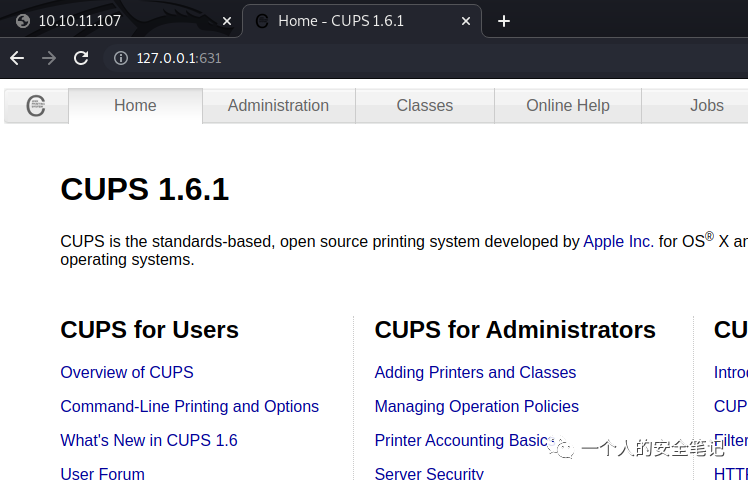
Task: Click the browser forward arrow
Action: pos(49,58)
